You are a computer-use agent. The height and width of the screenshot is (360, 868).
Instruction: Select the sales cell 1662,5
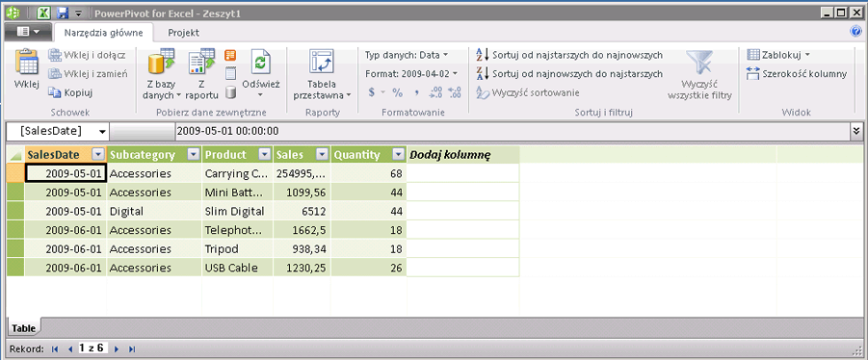click(302, 230)
